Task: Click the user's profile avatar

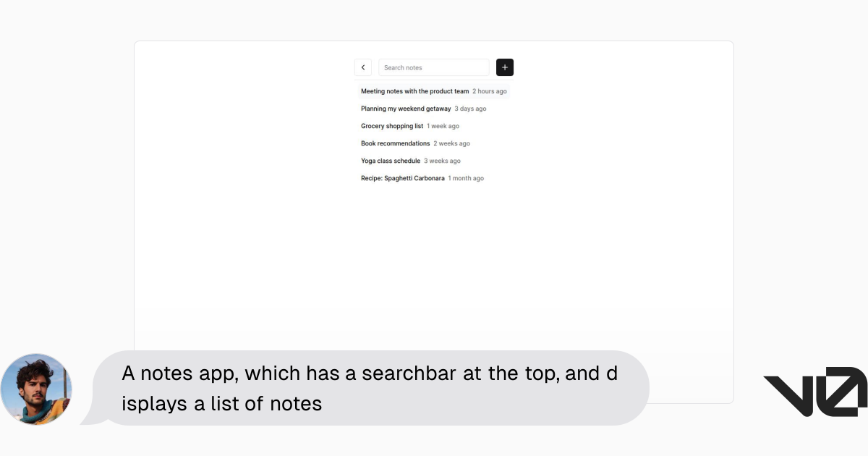Action: click(x=36, y=389)
